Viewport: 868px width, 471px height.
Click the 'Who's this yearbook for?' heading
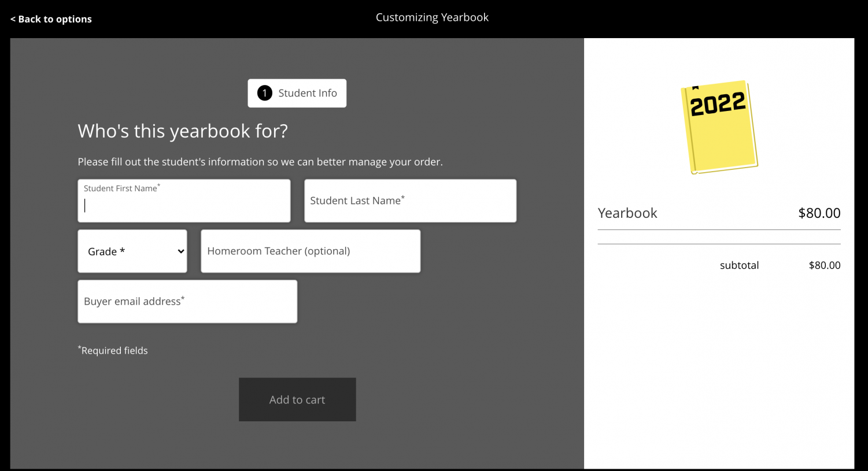tap(183, 131)
